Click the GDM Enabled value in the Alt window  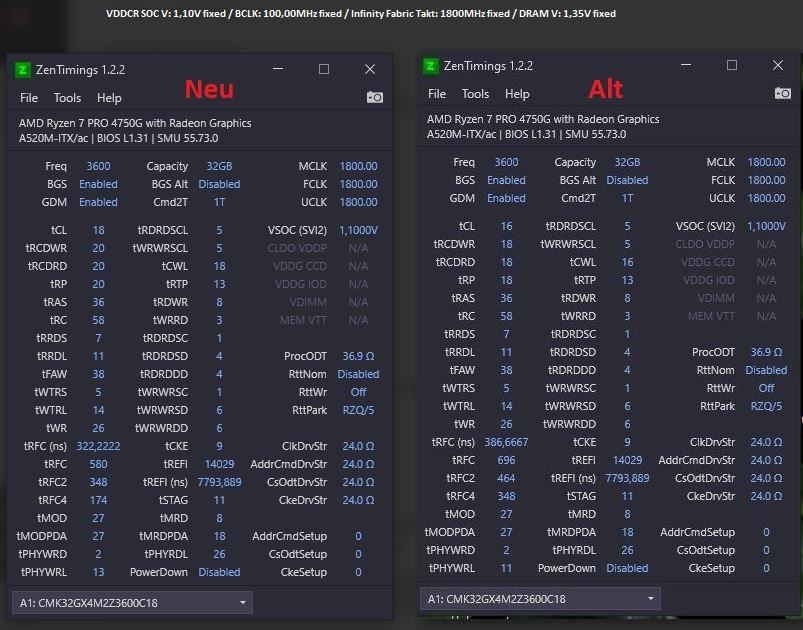point(506,198)
